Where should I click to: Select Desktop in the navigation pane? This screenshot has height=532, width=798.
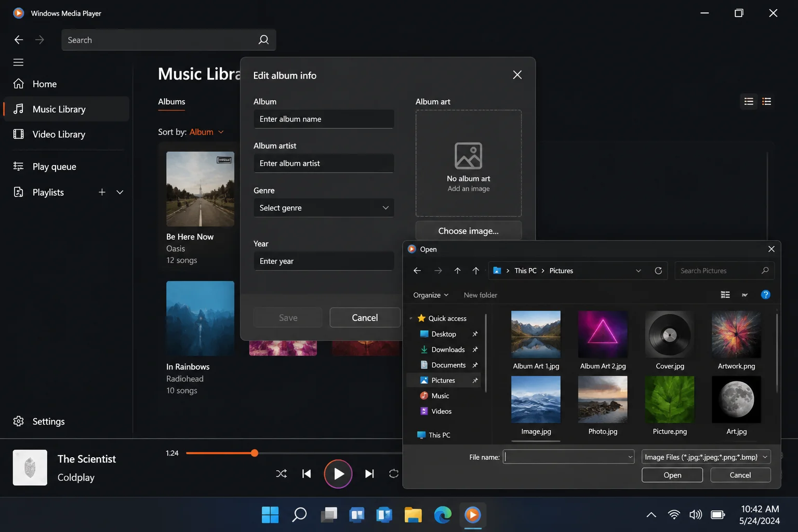[444, 334]
